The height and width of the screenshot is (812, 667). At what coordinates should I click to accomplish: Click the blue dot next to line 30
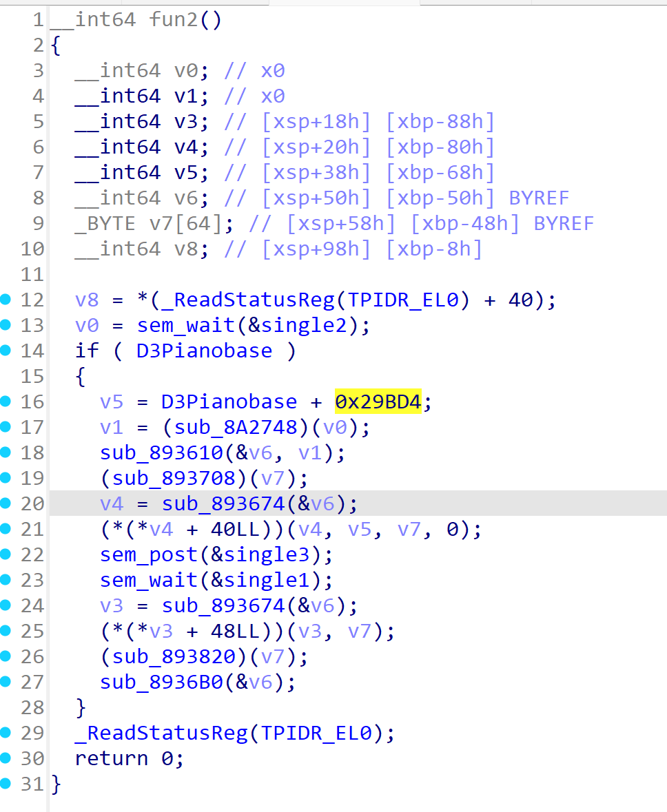(x=6, y=758)
